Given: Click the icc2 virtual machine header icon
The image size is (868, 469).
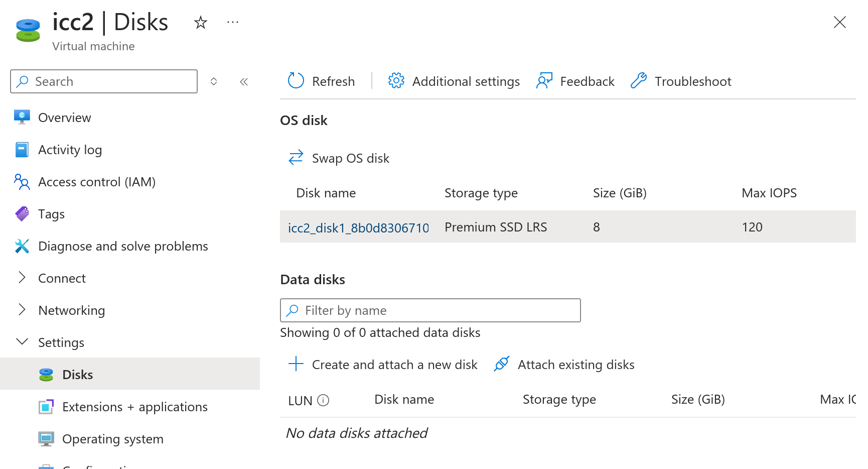Looking at the screenshot, I should (28, 30).
